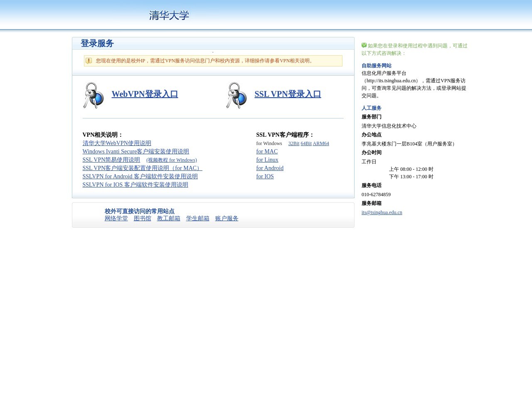Image resolution: width=532 pixels, height=399 pixels.
Task: Click the 自助服务网站 heading
Action: pos(377,66)
